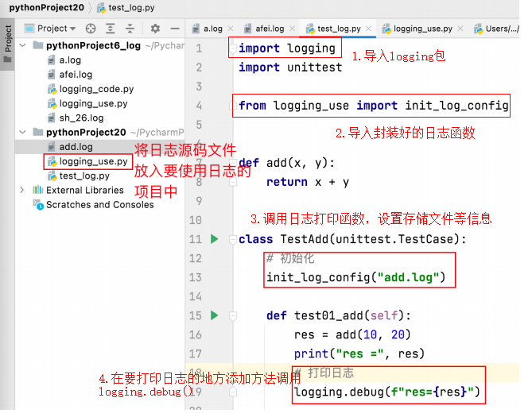Click the Collapse All icon in Project toolbar
The width and height of the screenshot is (532, 417).
(x=129, y=29)
